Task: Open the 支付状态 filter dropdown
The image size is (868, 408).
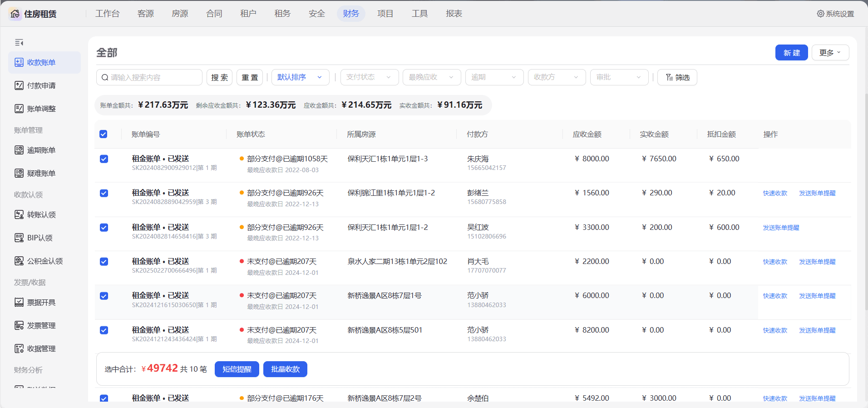Action: coord(370,77)
